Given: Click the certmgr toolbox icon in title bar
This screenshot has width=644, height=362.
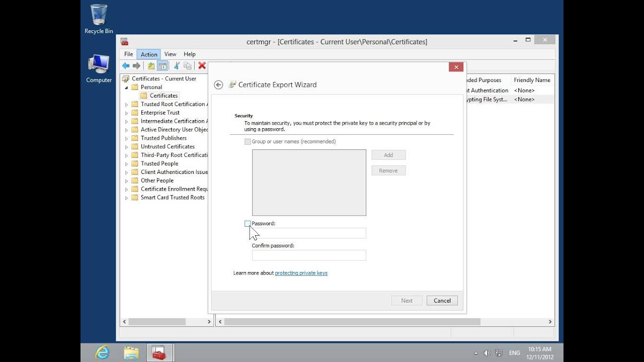Looking at the screenshot, I should click(124, 42).
